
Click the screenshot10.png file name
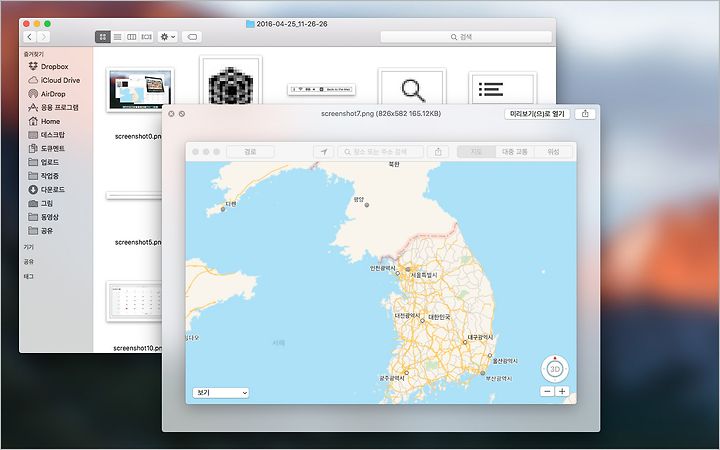pos(137,348)
